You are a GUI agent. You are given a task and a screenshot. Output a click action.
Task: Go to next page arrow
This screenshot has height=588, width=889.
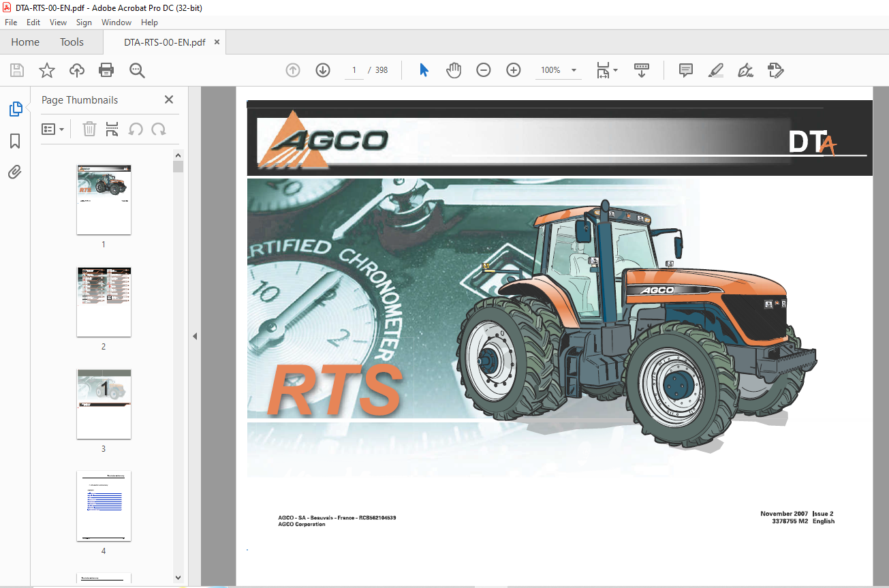tap(323, 70)
